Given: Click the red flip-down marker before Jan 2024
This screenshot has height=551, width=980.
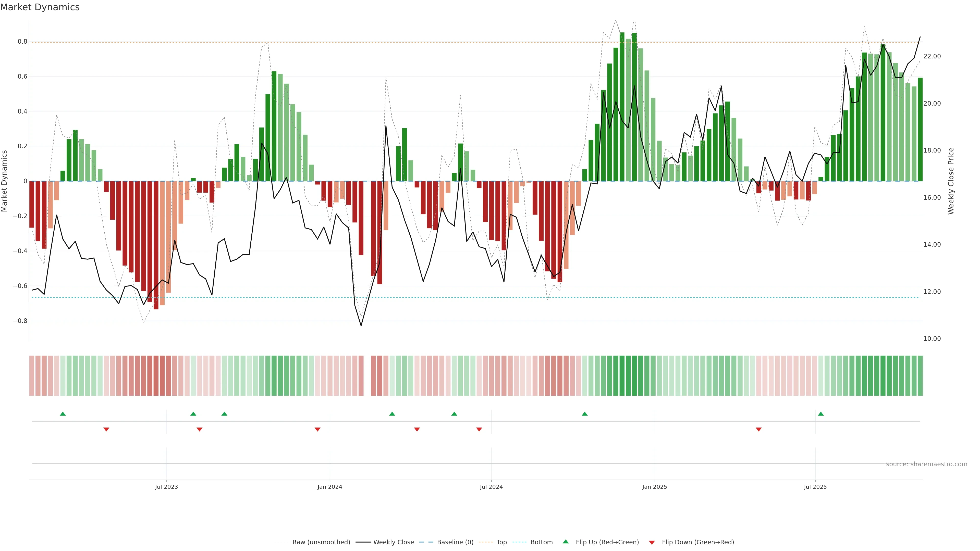Looking at the screenshot, I should (317, 429).
